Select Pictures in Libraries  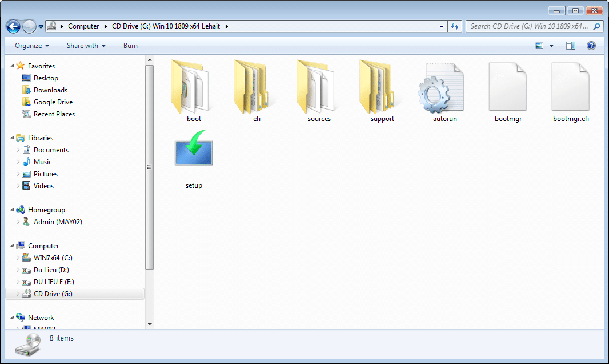coord(46,174)
